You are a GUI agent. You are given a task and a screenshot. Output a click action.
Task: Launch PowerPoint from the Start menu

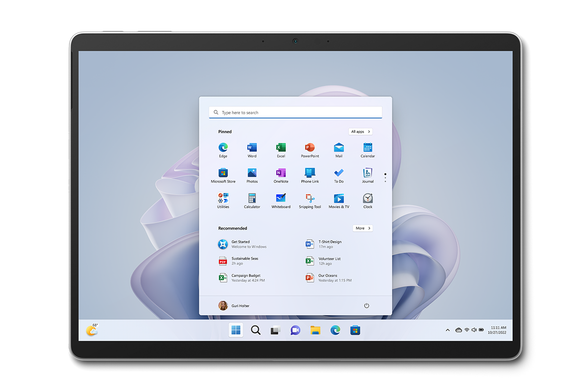click(x=310, y=148)
